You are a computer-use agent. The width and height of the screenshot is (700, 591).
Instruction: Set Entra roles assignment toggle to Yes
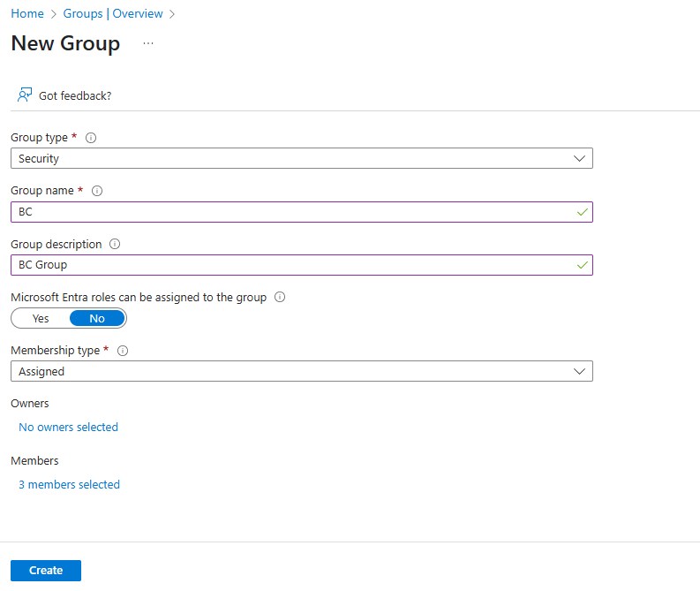click(x=41, y=319)
